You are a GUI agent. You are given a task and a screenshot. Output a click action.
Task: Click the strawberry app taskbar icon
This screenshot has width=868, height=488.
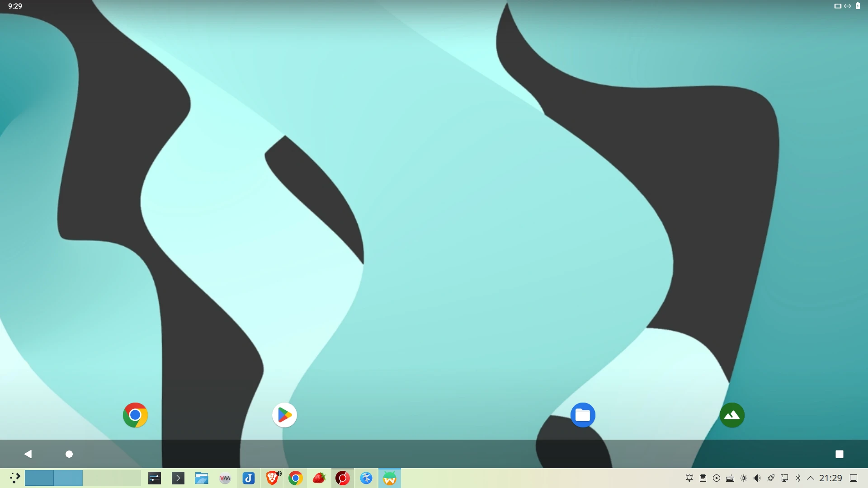coord(319,478)
